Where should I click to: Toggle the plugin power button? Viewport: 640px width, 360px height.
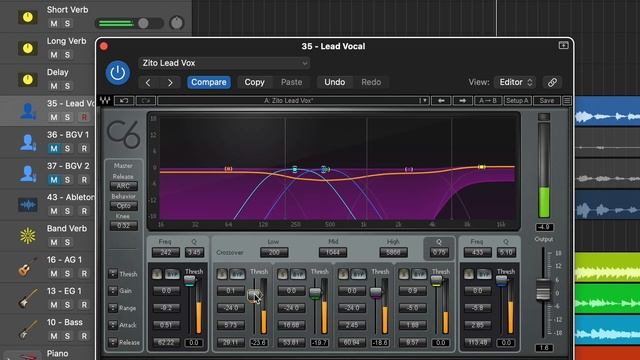[118, 73]
